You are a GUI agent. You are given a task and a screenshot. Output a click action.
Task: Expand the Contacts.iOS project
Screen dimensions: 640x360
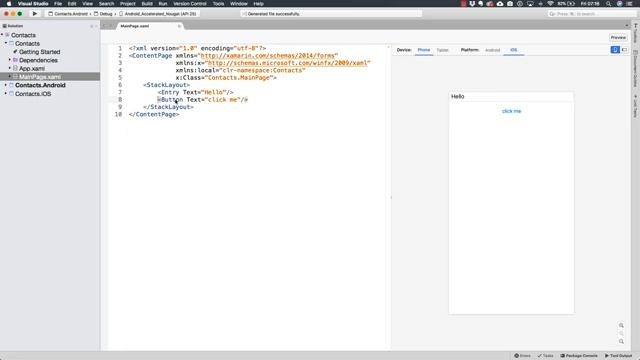[6, 93]
